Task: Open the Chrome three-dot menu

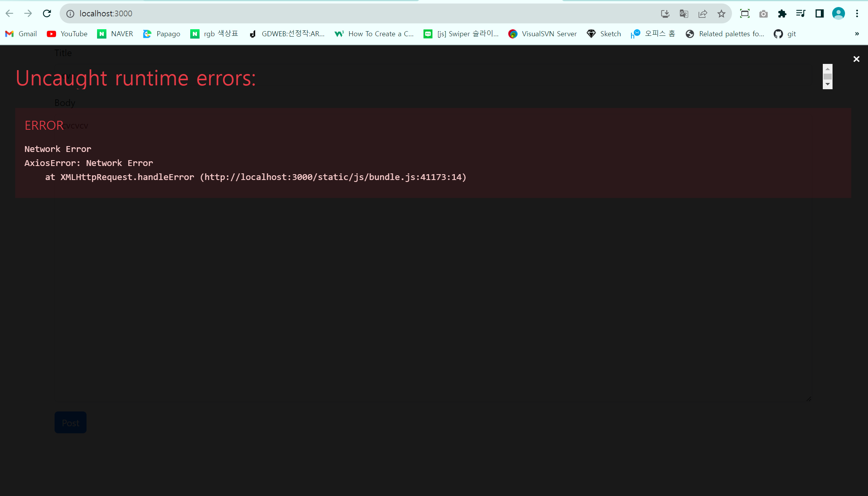Action: tap(857, 14)
